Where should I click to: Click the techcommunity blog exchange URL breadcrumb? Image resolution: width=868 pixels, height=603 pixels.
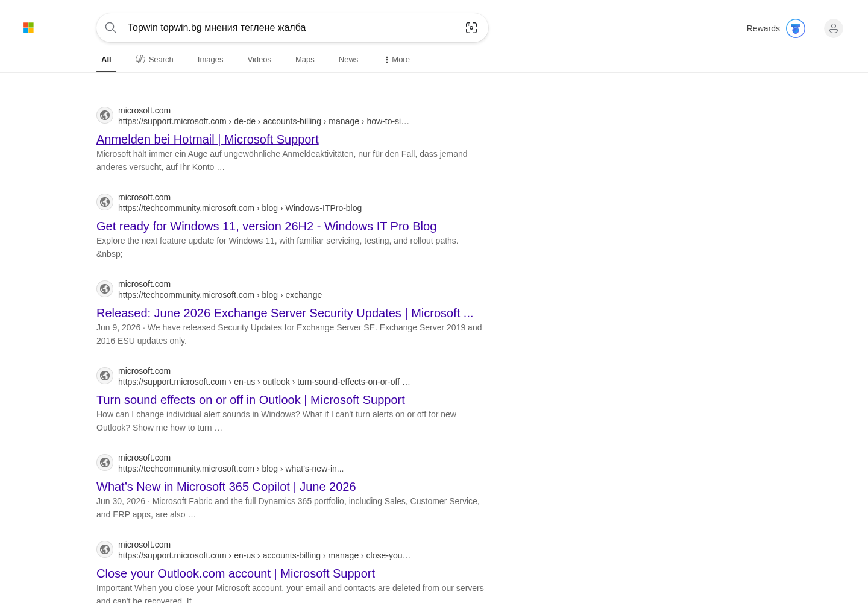click(220, 295)
